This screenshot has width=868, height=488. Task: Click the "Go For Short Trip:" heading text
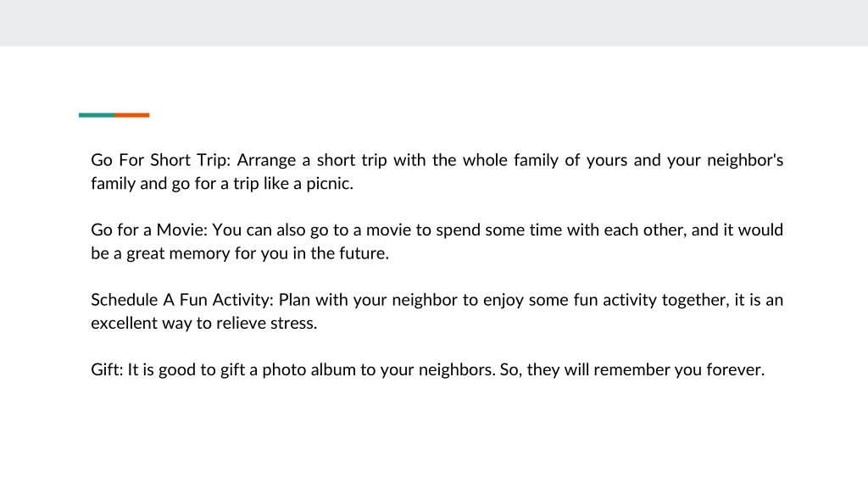(x=160, y=160)
